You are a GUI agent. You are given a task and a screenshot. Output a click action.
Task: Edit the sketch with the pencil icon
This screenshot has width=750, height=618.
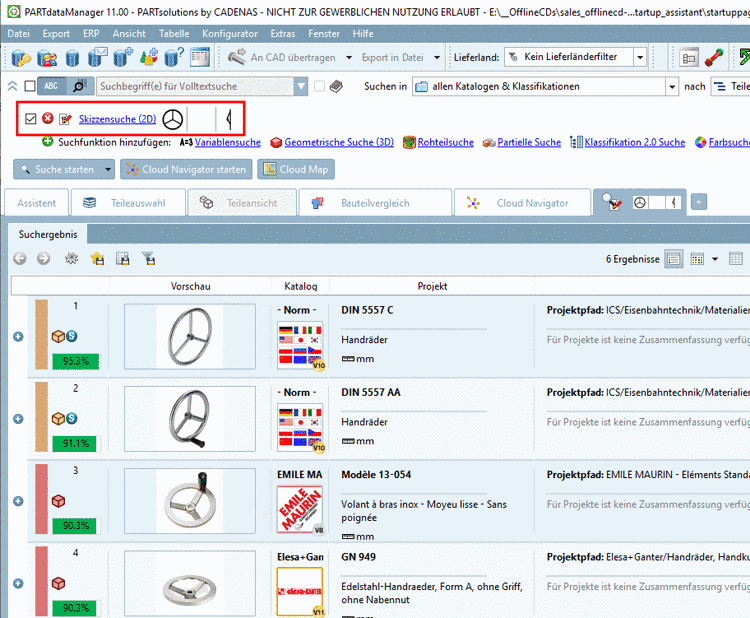click(65, 119)
